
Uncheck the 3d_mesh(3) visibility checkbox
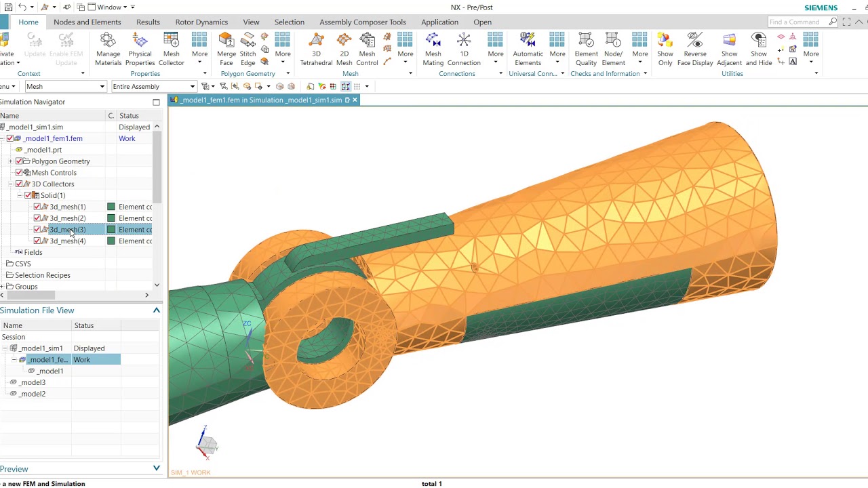tap(37, 230)
